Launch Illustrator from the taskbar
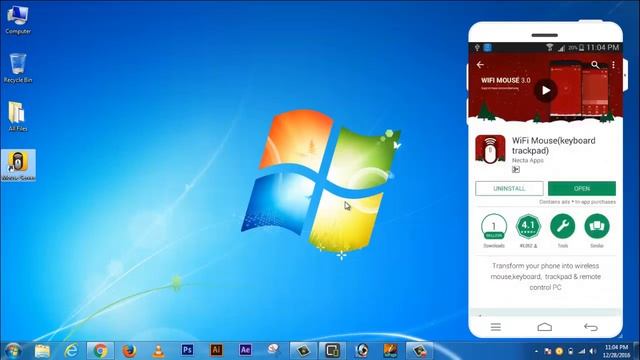Screen dimensions: 640x360 click(216, 350)
